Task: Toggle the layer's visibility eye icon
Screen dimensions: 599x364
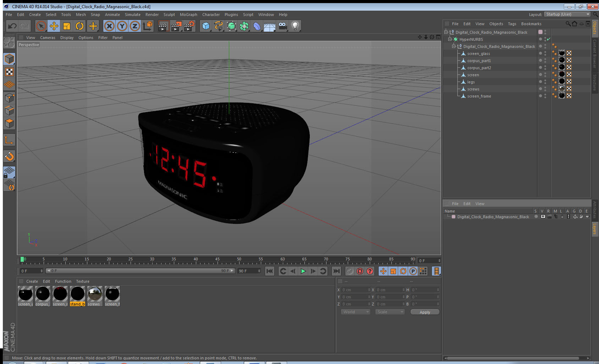Action: click(543, 216)
